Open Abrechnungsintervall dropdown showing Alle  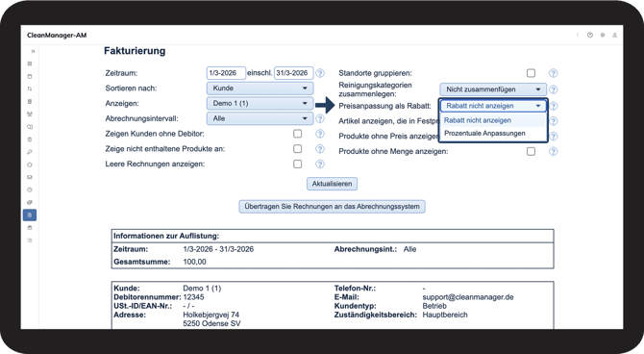click(x=260, y=118)
